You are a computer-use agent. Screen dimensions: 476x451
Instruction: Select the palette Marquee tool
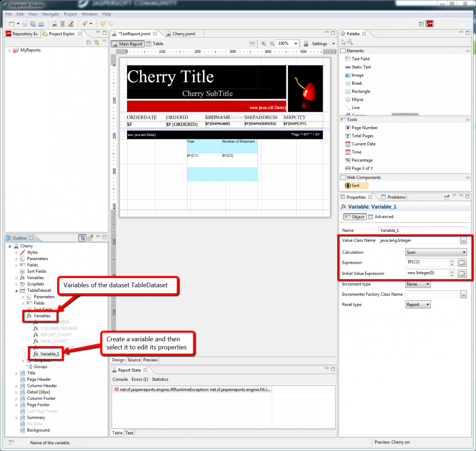point(350,42)
